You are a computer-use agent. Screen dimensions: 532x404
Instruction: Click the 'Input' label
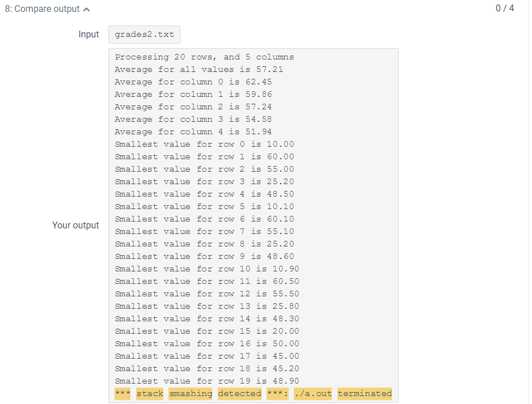tap(88, 34)
